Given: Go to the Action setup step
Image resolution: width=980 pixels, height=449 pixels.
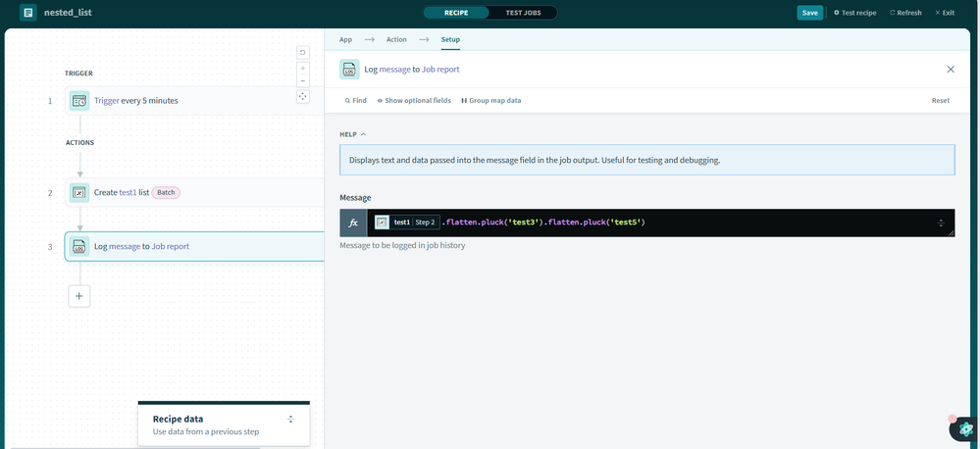Looking at the screenshot, I should pos(396,39).
